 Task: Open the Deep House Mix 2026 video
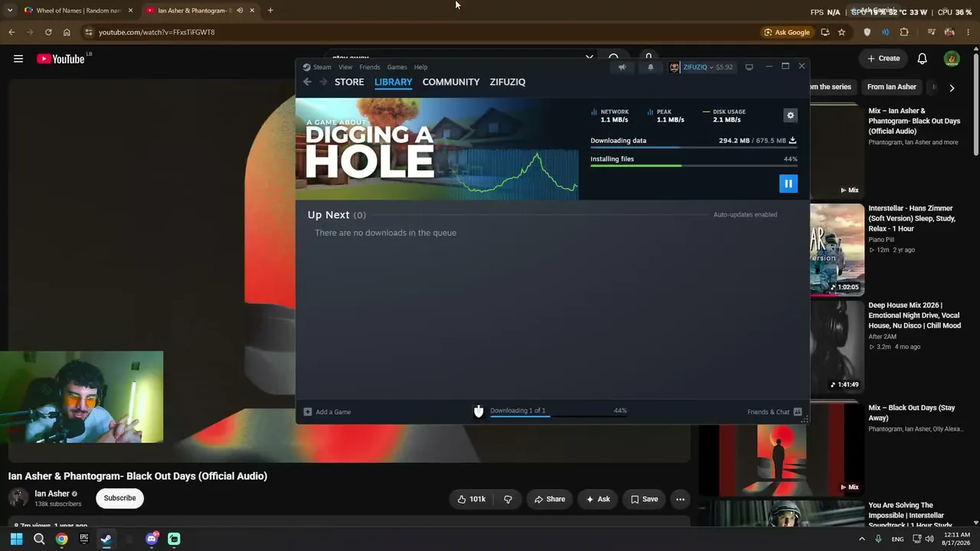(914, 315)
